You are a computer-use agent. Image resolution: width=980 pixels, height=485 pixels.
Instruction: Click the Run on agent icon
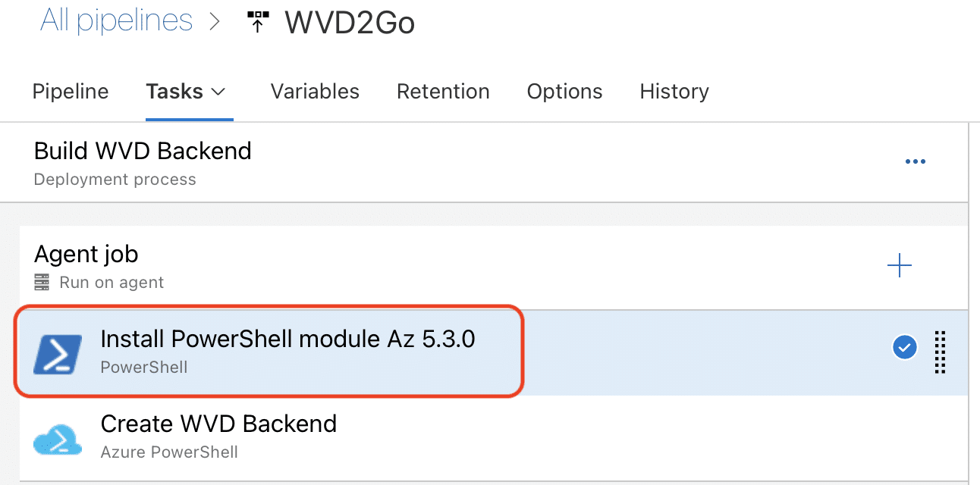pyautogui.click(x=42, y=282)
